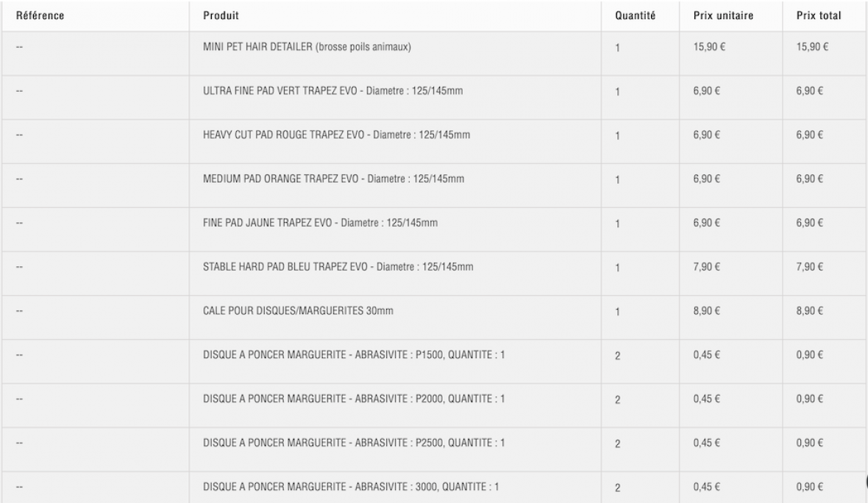Screen dimensions: 868x503
Task: Click the DISQUE A PONCER P2500 product name
Action: coord(354,443)
